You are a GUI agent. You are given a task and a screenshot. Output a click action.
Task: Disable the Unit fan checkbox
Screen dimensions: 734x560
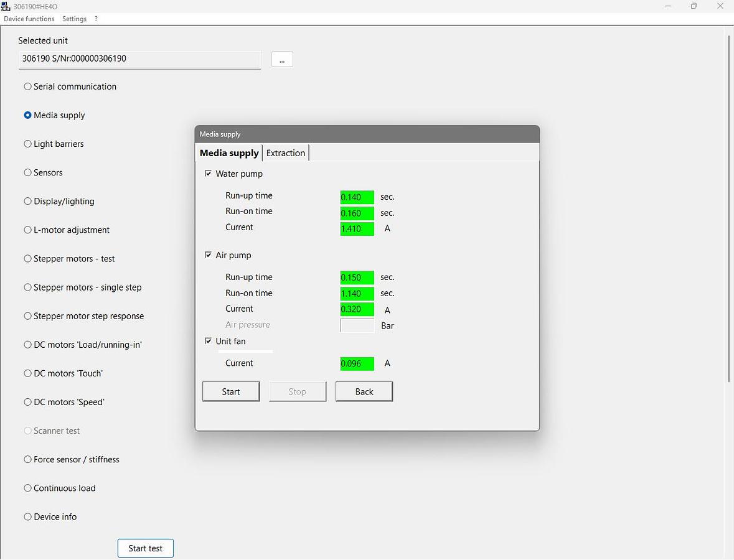pyautogui.click(x=208, y=341)
